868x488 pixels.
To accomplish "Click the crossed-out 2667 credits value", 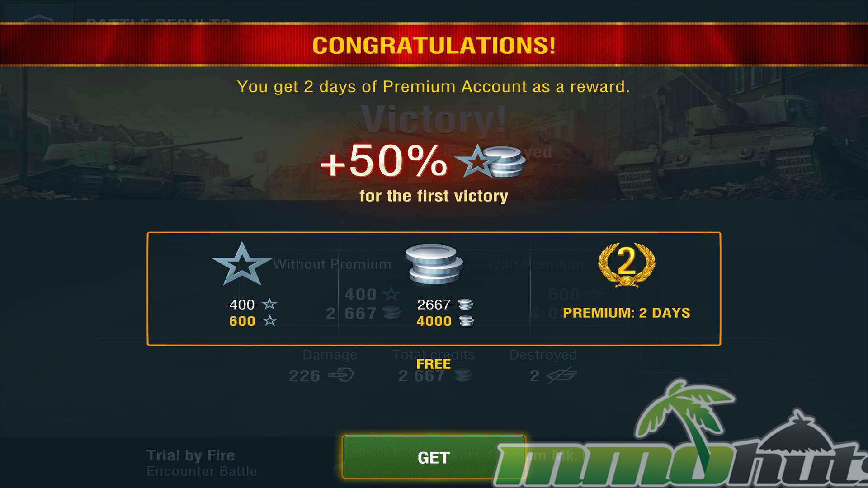I will (x=434, y=305).
